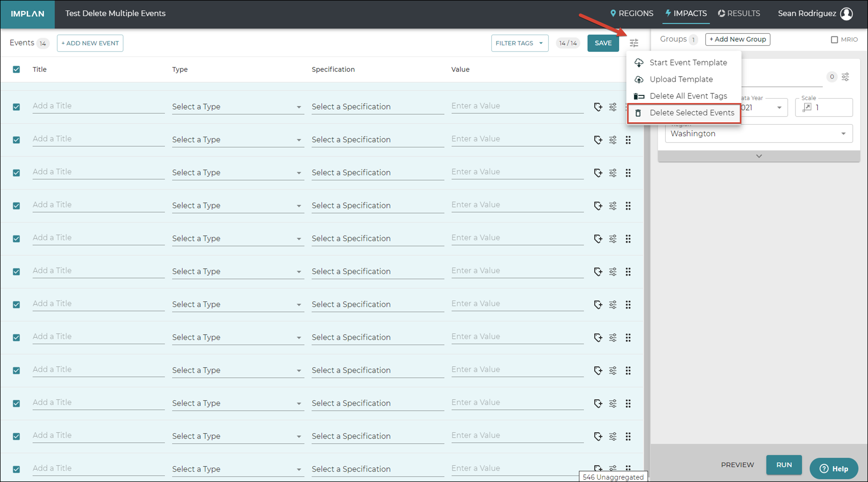Grab the drag handle on the second event row
Image resolution: width=868 pixels, height=482 pixels.
coord(628,140)
